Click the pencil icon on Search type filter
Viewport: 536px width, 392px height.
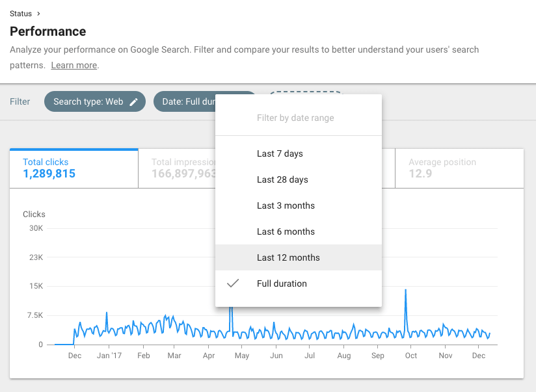133,102
